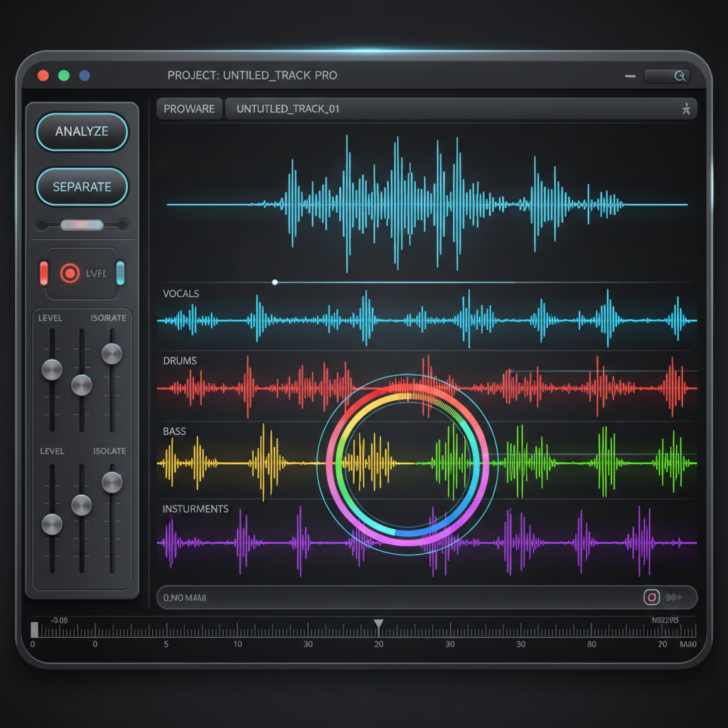
Task: Select the PROWARE tab
Action: point(189,109)
